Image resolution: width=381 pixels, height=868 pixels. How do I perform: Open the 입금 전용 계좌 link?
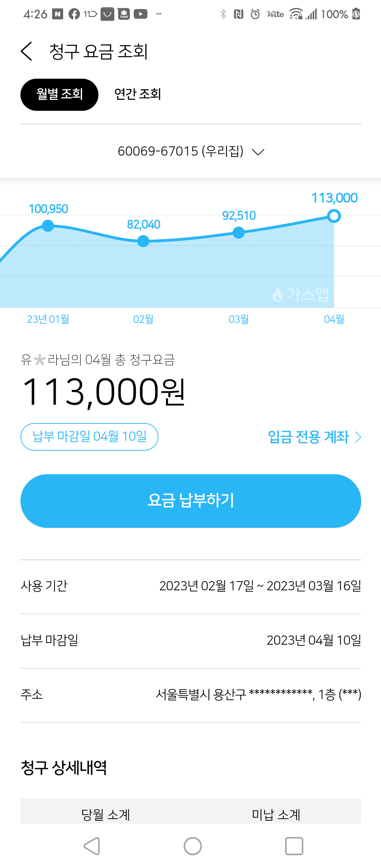(308, 437)
